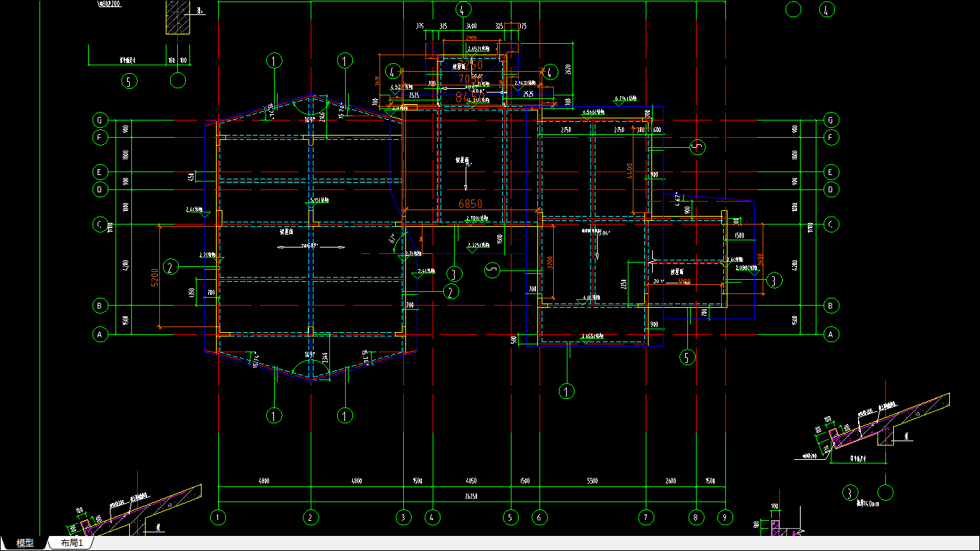Select the right-side axis bubble D
The height and width of the screenshot is (551, 980).
pos(831,190)
